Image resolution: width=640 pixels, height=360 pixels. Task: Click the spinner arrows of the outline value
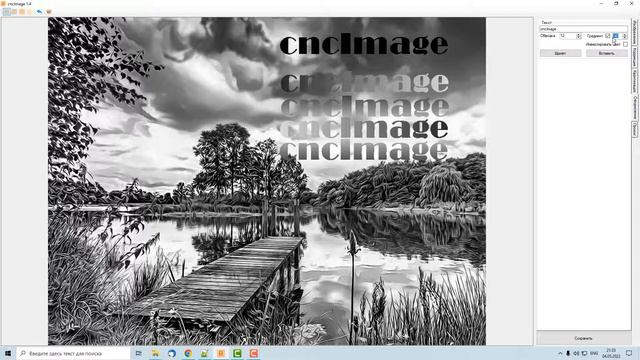click(x=578, y=36)
